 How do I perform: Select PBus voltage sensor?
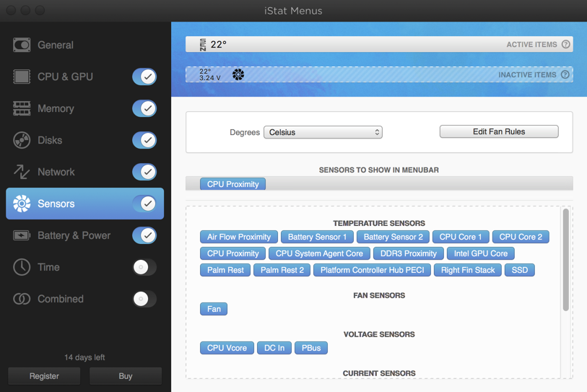(311, 348)
